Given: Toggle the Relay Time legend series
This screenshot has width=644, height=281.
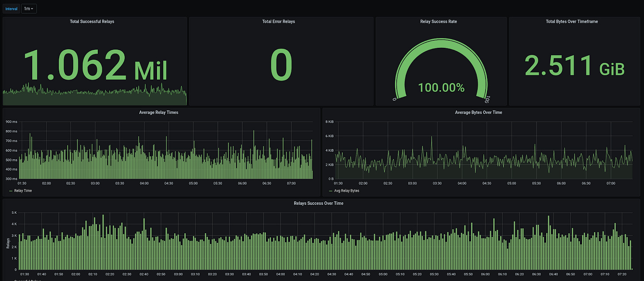Looking at the screenshot, I should (23, 191).
